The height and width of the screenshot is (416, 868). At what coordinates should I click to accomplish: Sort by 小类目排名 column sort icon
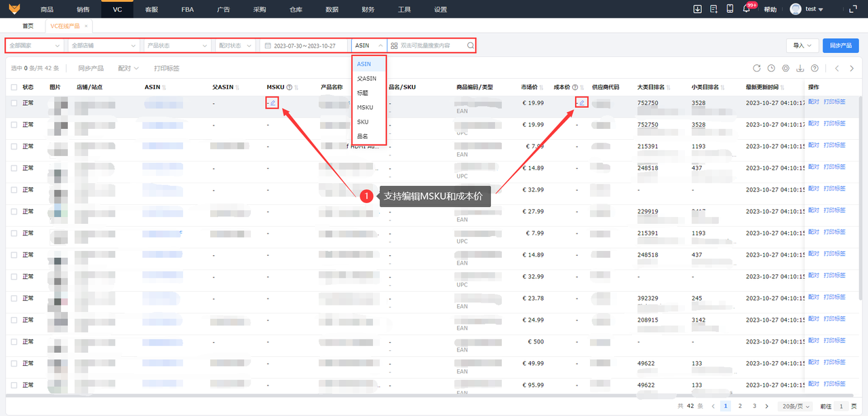[x=722, y=88]
